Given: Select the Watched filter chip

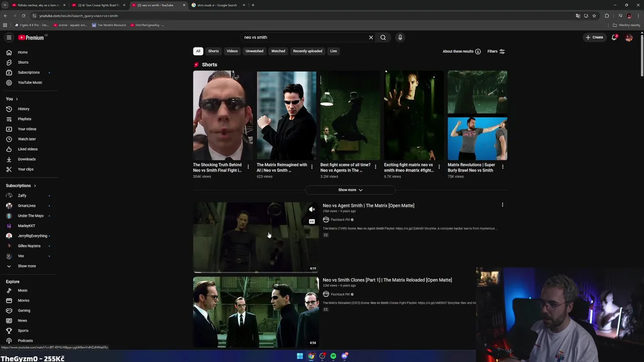Looking at the screenshot, I should coord(278,51).
